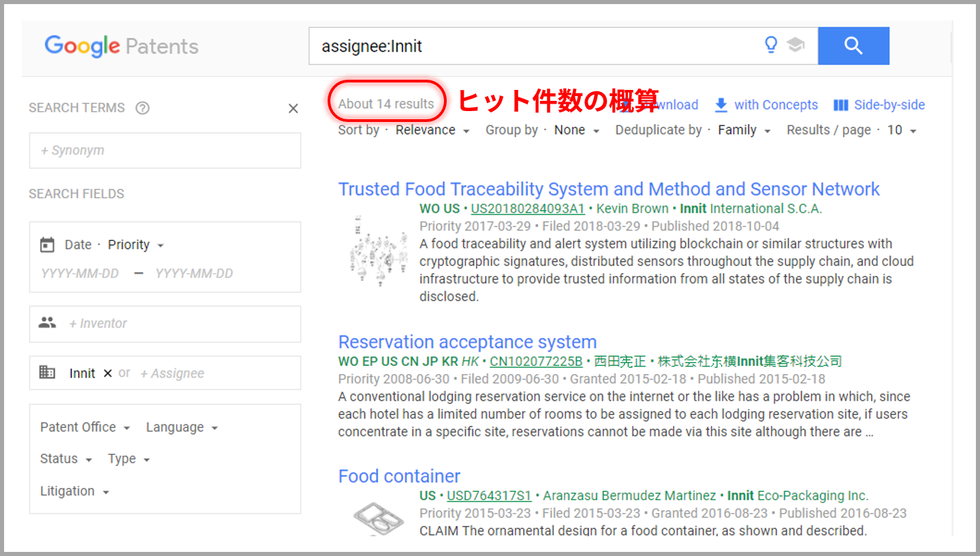Click Innit International S.C.A. assignee text
Image resolution: width=980 pixels, height=556 pixels.
point(751,208)
